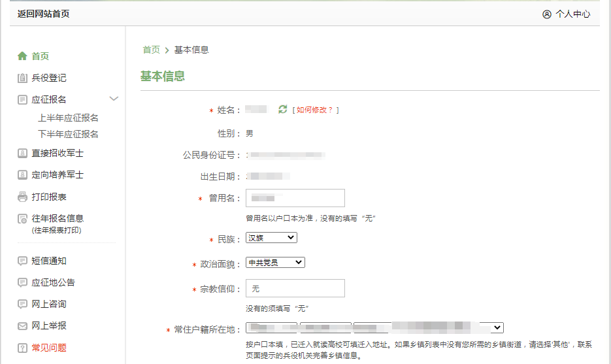Click the 个人中心 user icon

[x=547, y=14]
